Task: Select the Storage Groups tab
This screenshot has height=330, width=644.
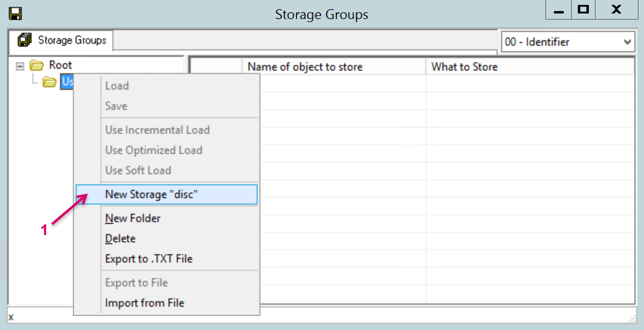Action: (62, 40)
